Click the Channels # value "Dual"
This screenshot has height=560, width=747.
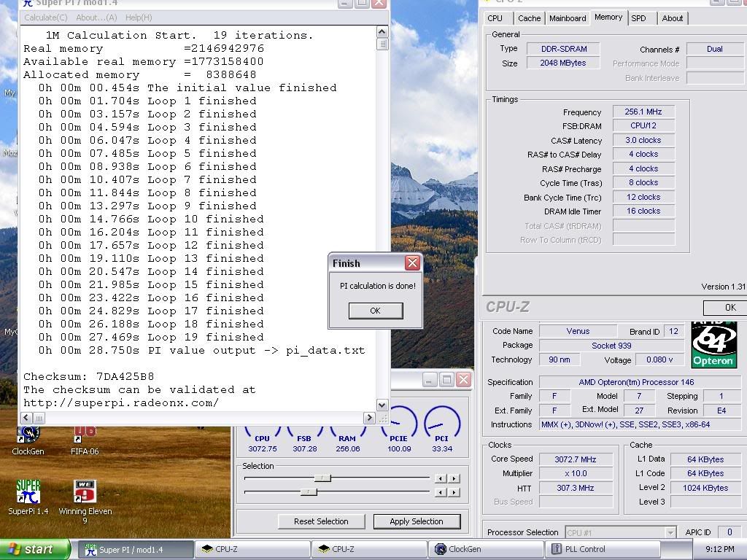[715, 49]
